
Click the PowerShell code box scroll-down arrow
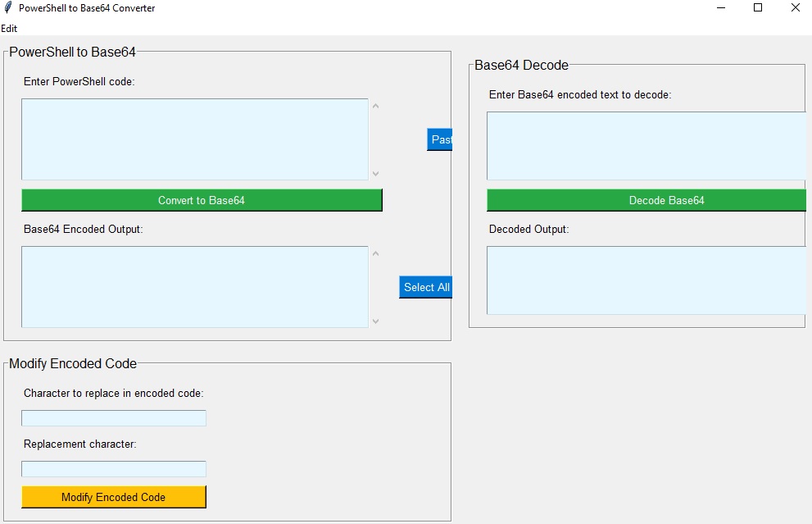pyautogui.click(x=376, y=174)
